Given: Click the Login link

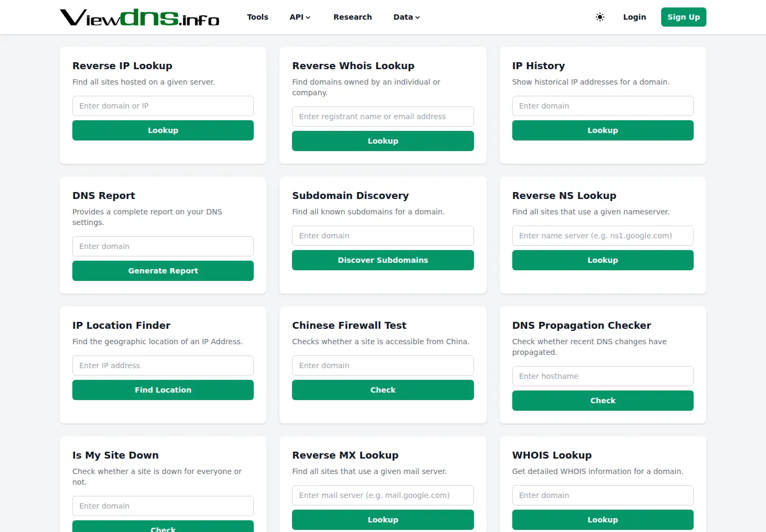Looking at the screenshot, I should click(635, 17).
